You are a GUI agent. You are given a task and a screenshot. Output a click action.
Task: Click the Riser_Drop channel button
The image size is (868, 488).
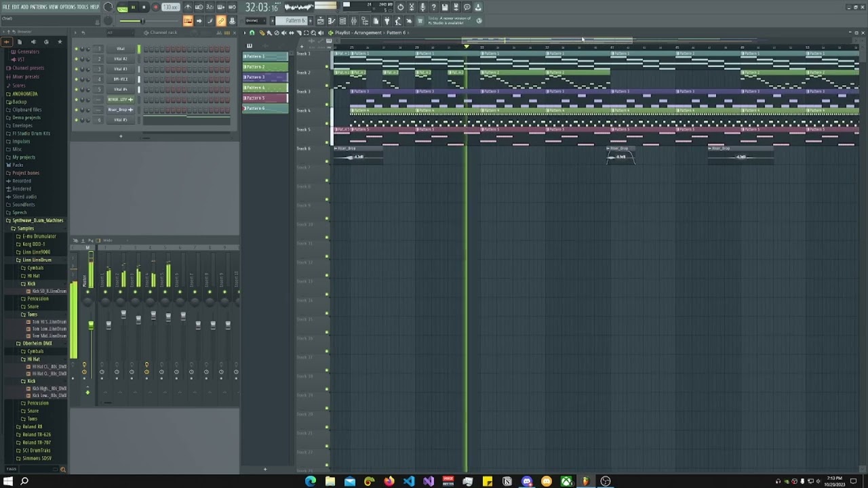click(x=121, y=110)
